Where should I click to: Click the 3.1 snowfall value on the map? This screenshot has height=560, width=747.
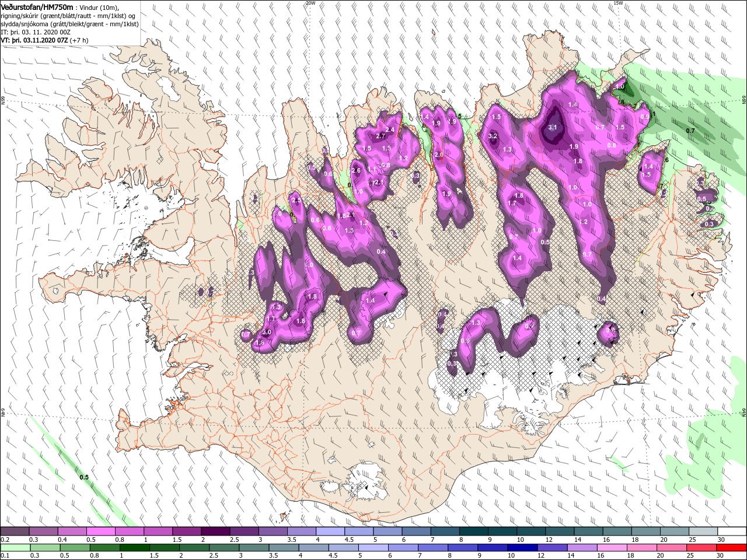553,128
